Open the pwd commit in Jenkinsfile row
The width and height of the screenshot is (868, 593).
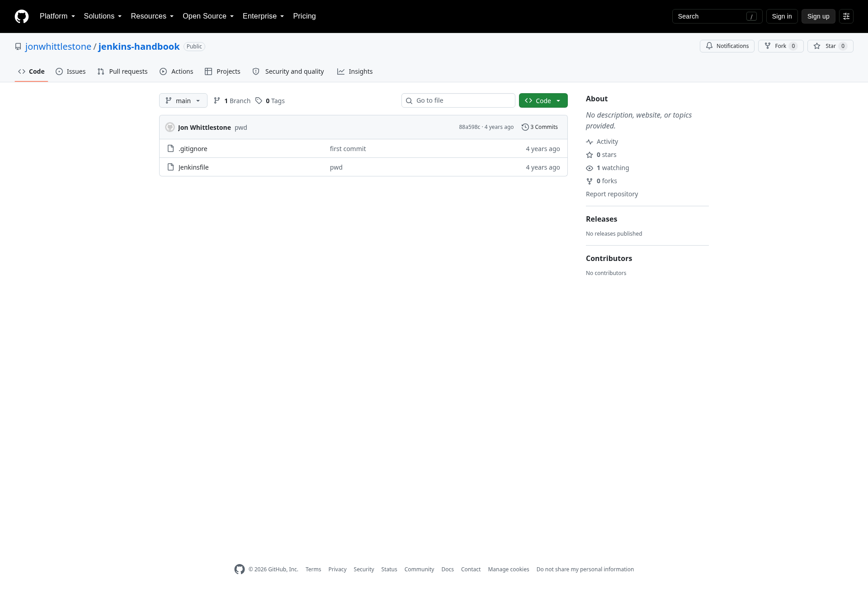click(336, 167)
